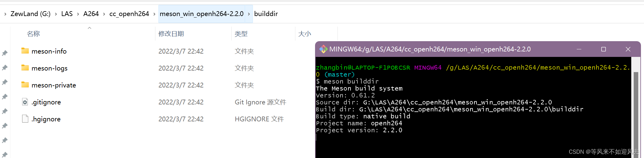The width and height of the screenshot is (644, 158).
Task: Click the date of meson-info row
Action: coord(181,51)
